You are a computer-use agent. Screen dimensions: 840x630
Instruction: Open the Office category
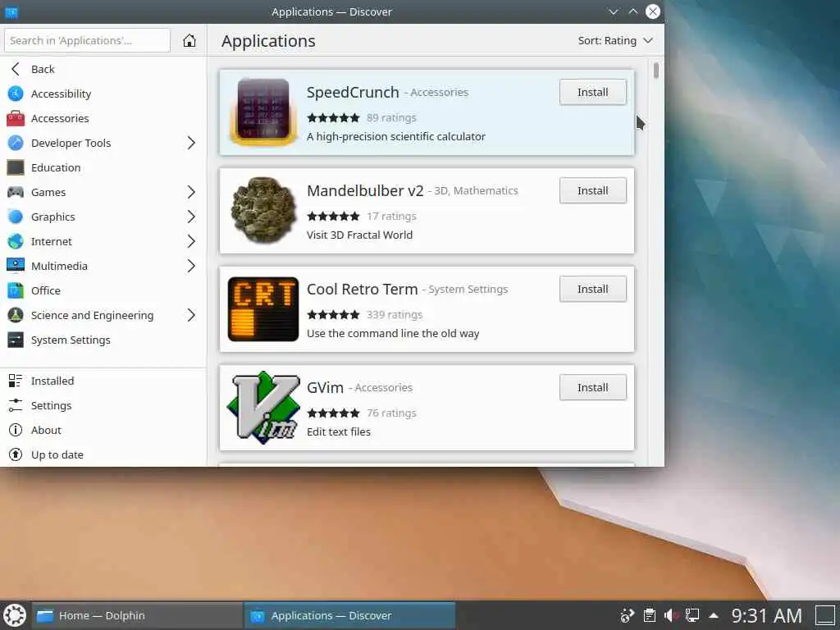click(103, 291)
